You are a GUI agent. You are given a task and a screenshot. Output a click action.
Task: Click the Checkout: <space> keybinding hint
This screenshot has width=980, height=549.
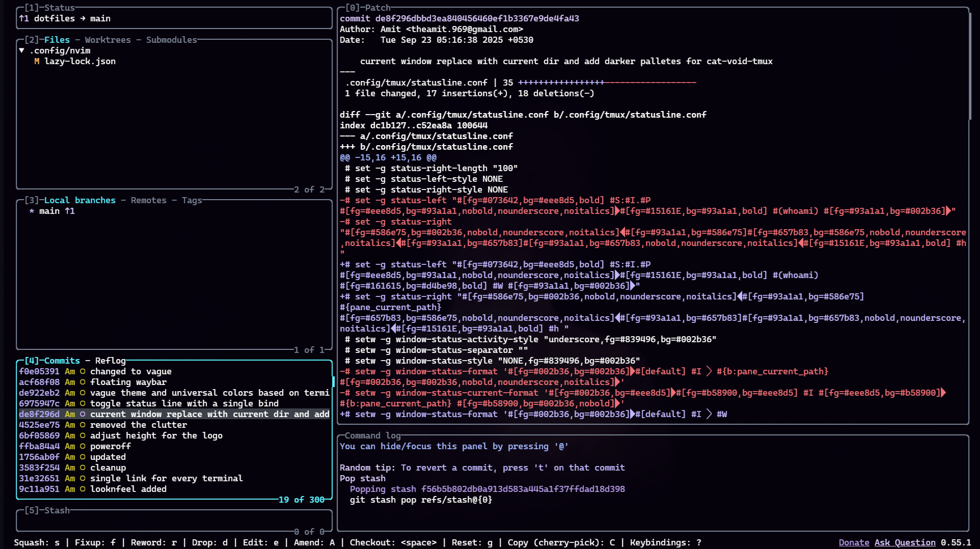tap(393, 542)
